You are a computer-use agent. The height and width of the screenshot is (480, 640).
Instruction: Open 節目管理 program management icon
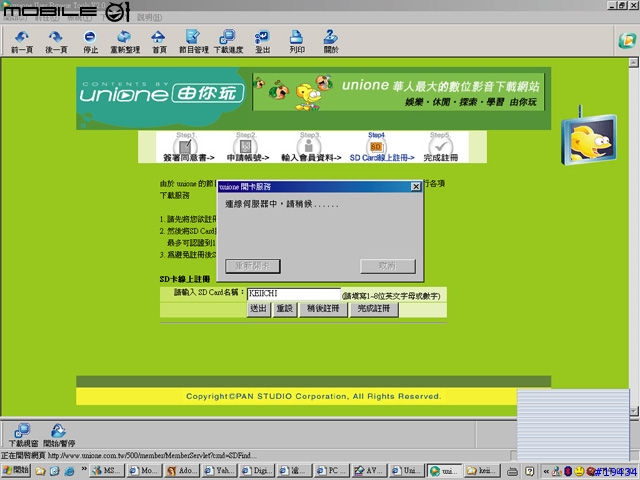pos(193,41)
